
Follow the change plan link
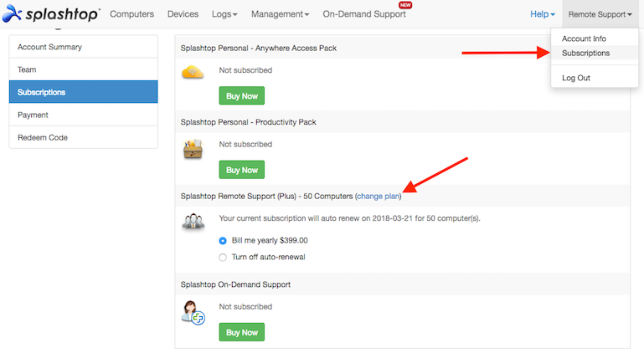[x=378, y=197]
